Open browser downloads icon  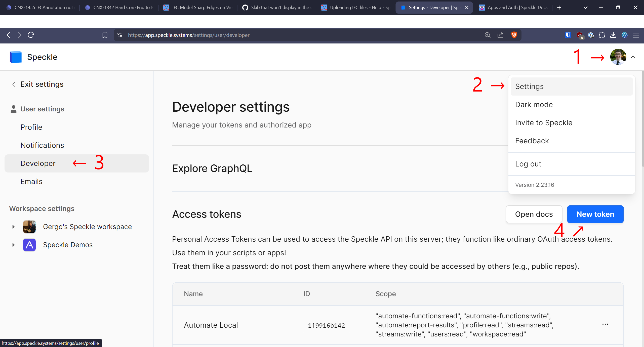coord(613,35)
